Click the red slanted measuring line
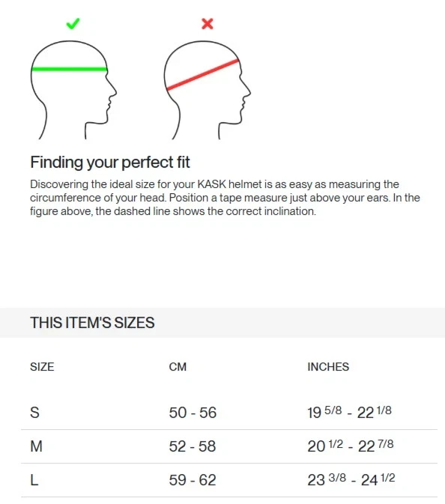445x504 pixels. point(202,75)
